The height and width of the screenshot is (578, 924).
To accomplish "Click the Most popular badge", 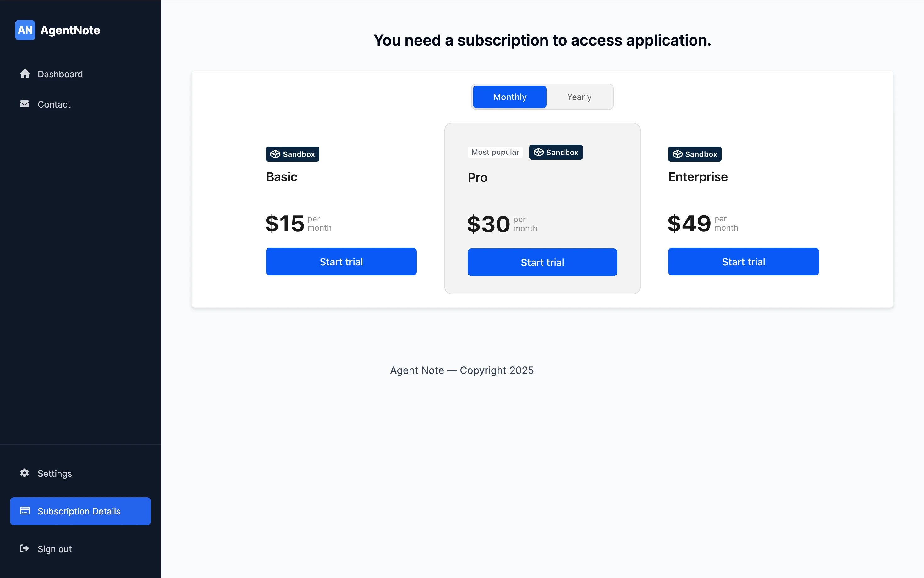I will tap(495, 152).
